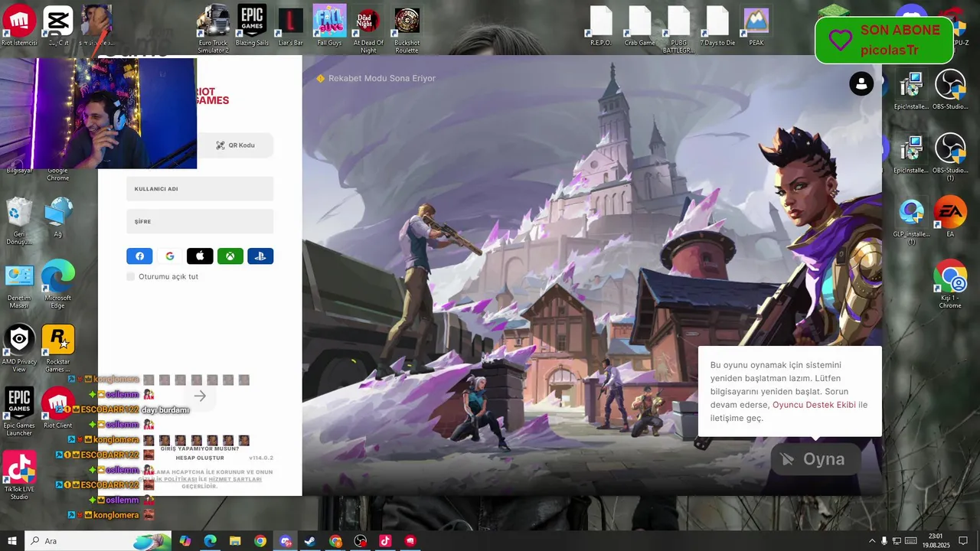
Task: Open Riot Client from the taskbar
Action: coord(410,541)
